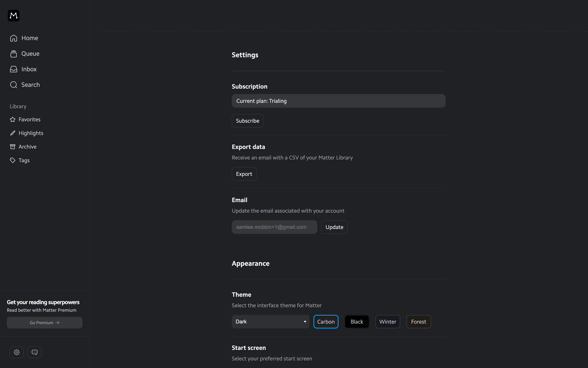Click the Matter logo icon
588x368 pixels.
(x=13, y=15)
